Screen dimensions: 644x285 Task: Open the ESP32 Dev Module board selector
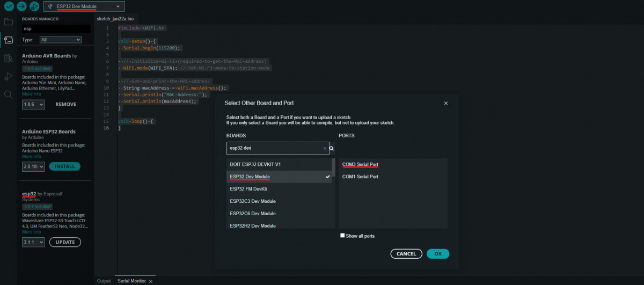85,6
